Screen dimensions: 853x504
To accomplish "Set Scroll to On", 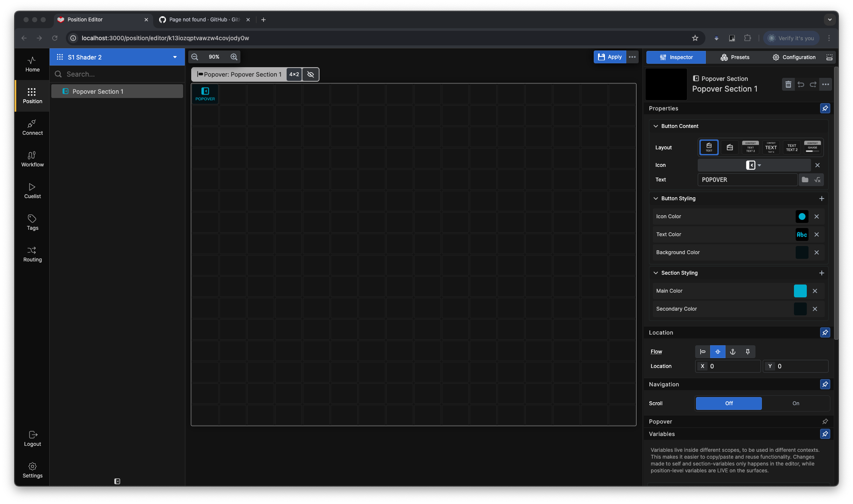I will click(x=796, y=403).
